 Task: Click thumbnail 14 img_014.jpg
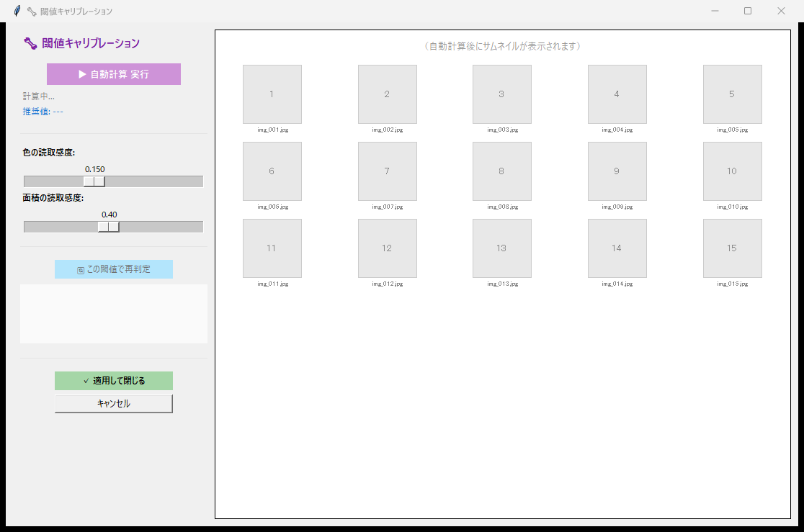617,248
